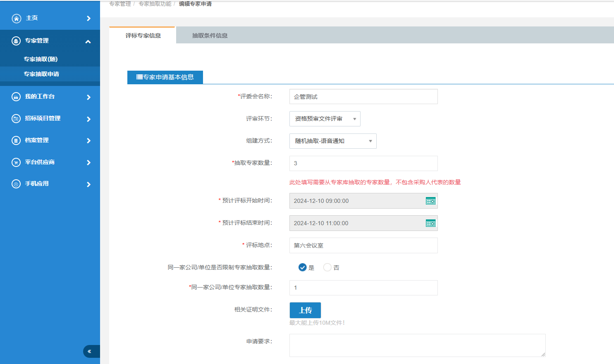Open the 专家抽取申请 submenu item
614x364 pixels.
click(41, 74)
